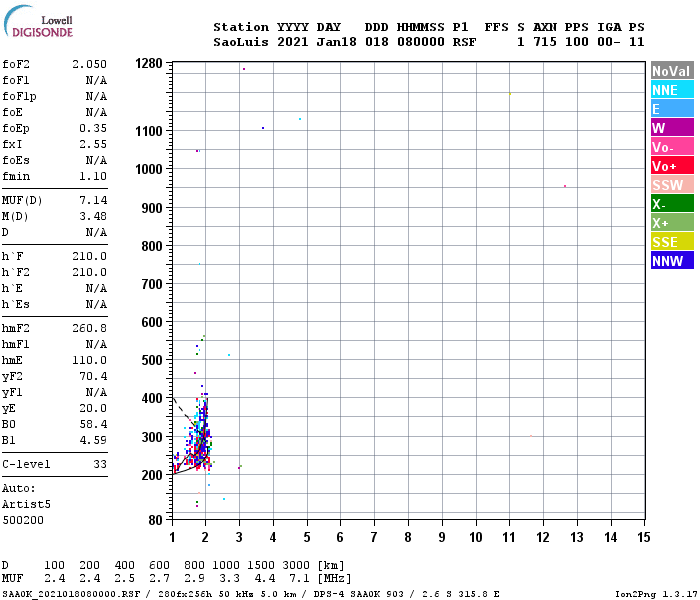700x600 pixels.
Task: Select the NoVal legend swatch
Action: [672, 71]
